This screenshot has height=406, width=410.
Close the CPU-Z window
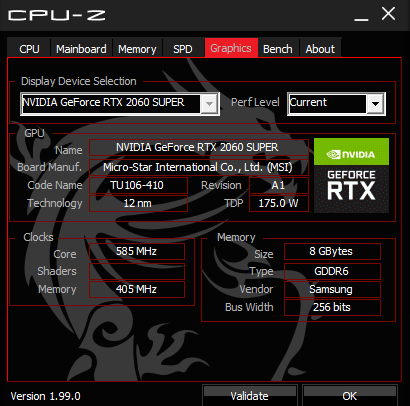pos(388,15)
